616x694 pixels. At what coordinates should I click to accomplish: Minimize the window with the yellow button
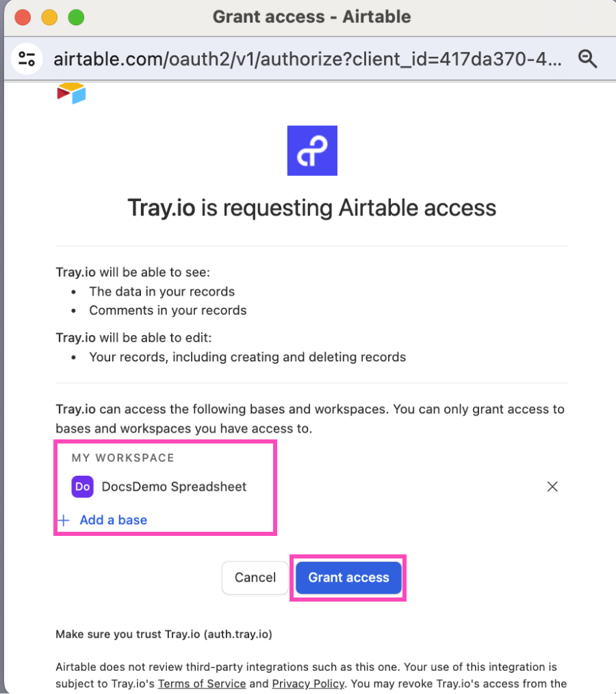[x=48, y=17]
